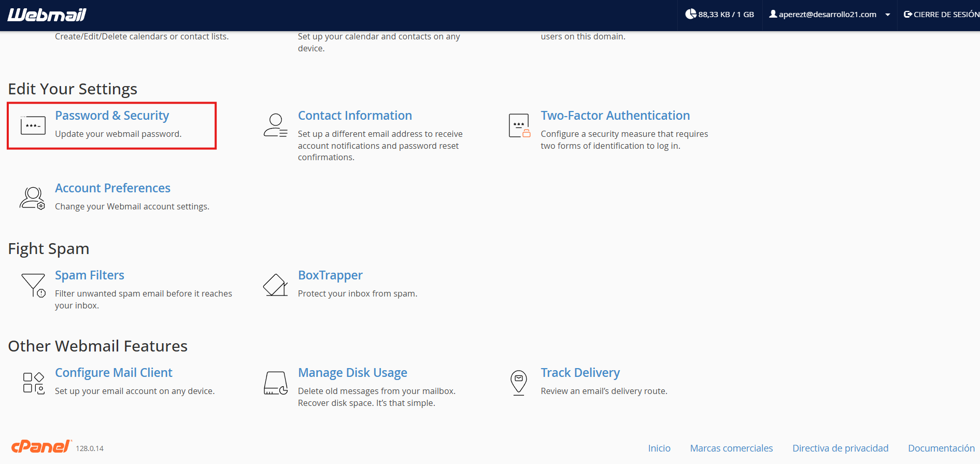The width and height of the screenshot is (980, 464).
Task: Click the Cierre de Sesión logout button
Action: click(x=941, y=15)
